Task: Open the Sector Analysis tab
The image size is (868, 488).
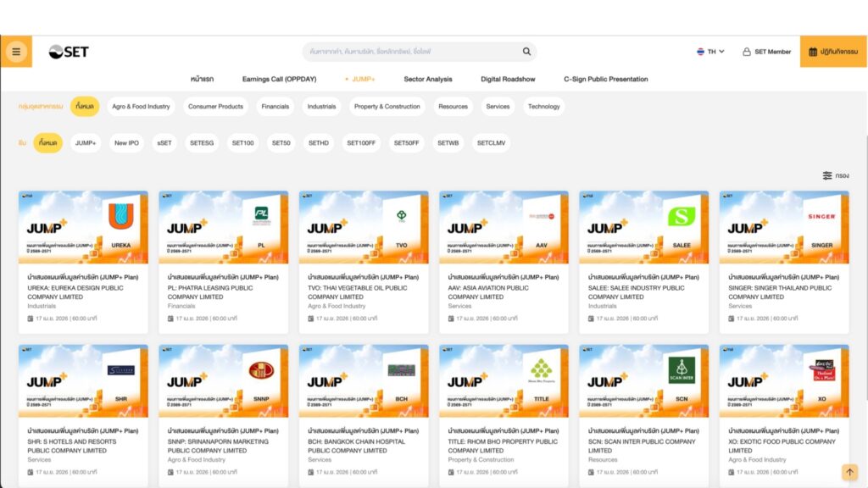Action: tap(428, 79)
